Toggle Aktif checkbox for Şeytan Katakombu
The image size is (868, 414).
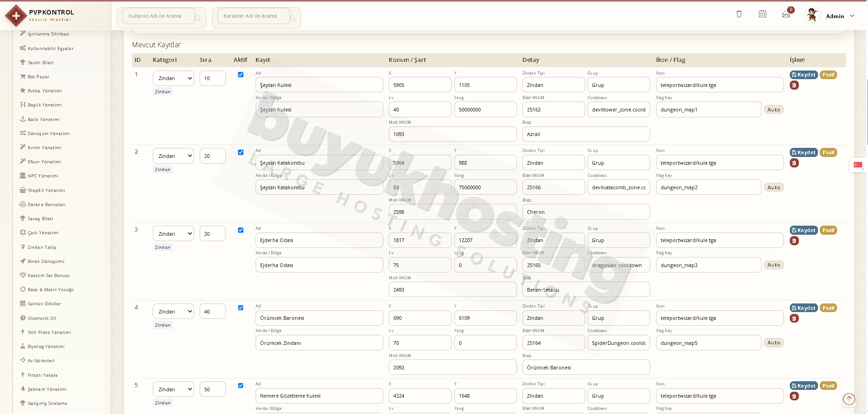pos(241,152)
